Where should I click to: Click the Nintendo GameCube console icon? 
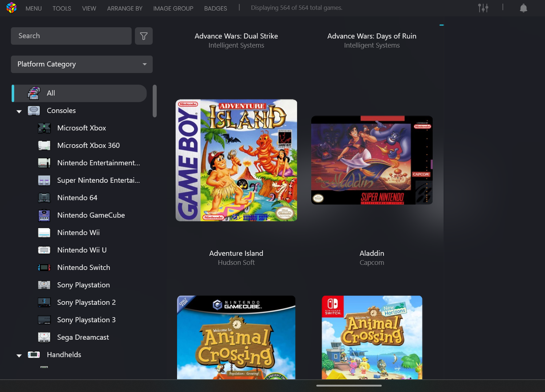[44, 215]
